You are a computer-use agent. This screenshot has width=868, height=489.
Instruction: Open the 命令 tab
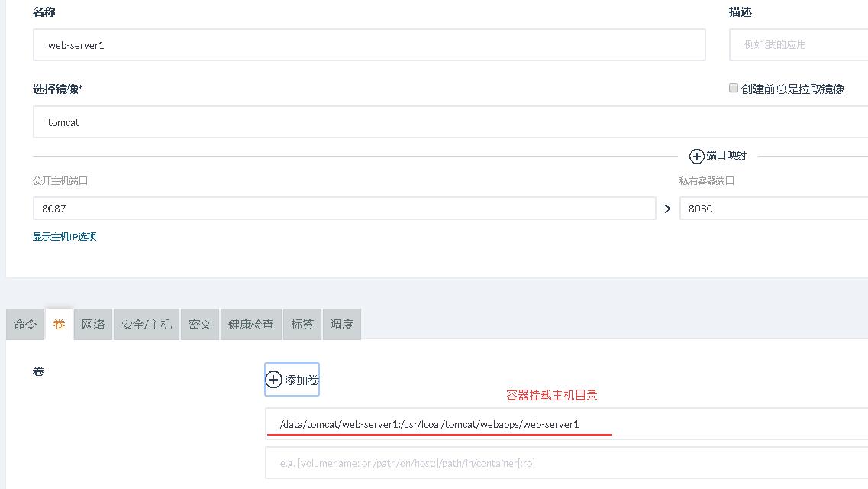pyautogui.click(x=25, y=325)
